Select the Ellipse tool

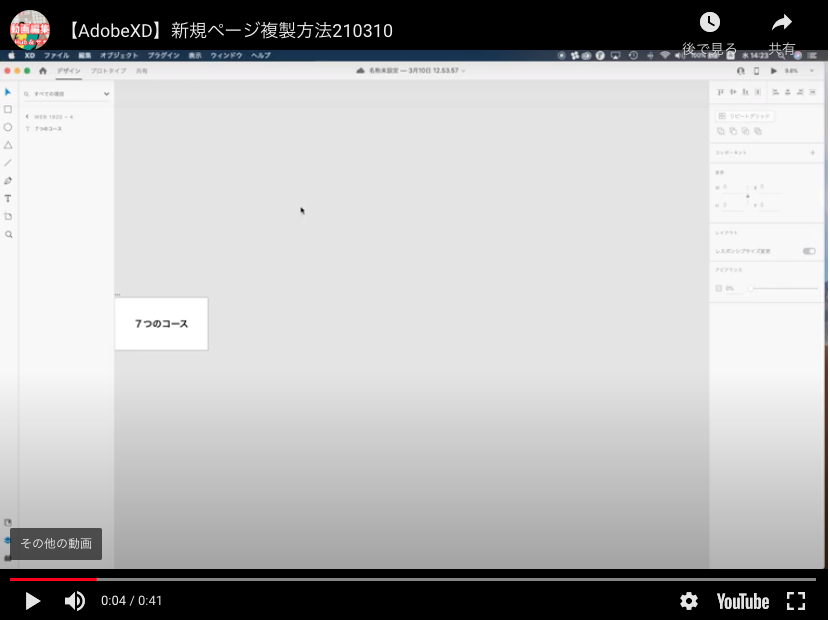[8, 126]
